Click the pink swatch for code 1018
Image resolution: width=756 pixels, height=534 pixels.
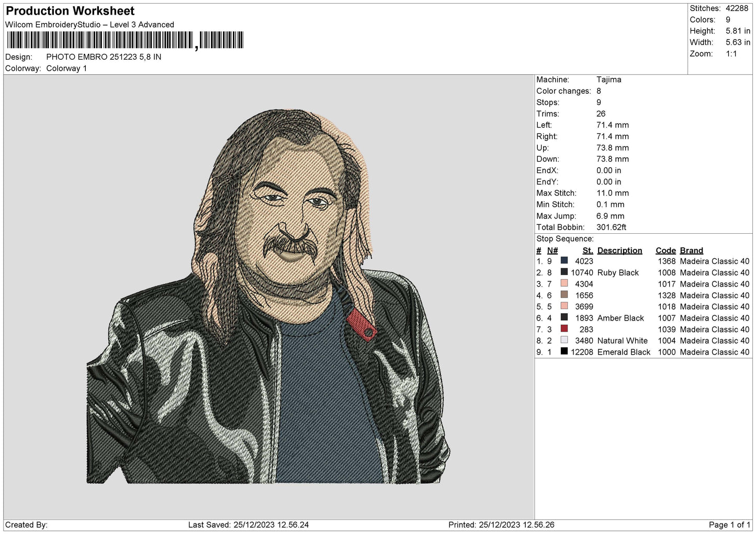click(564, 306)
